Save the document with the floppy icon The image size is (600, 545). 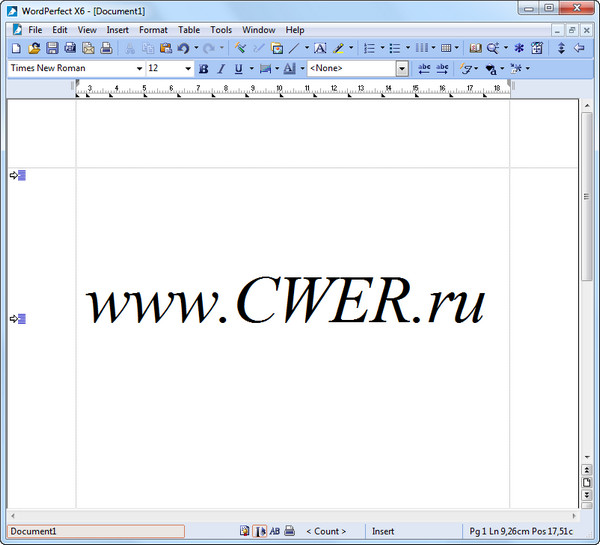tap(52, 48)
